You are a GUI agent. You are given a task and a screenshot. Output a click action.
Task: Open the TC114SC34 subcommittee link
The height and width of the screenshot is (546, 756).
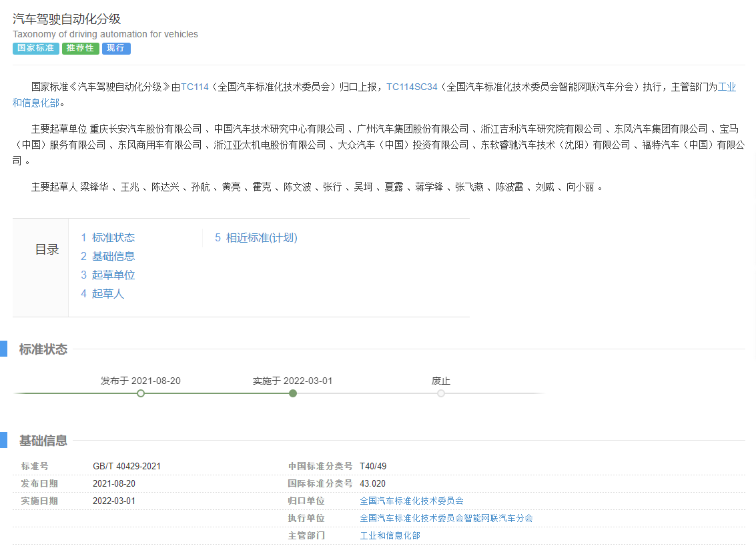[x=412, y=87]
